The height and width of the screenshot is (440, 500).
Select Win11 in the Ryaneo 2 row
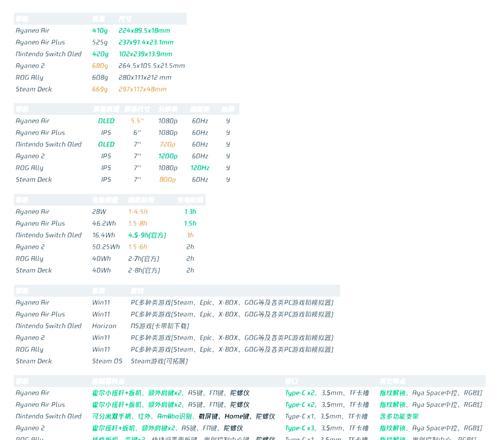point(101,338)
